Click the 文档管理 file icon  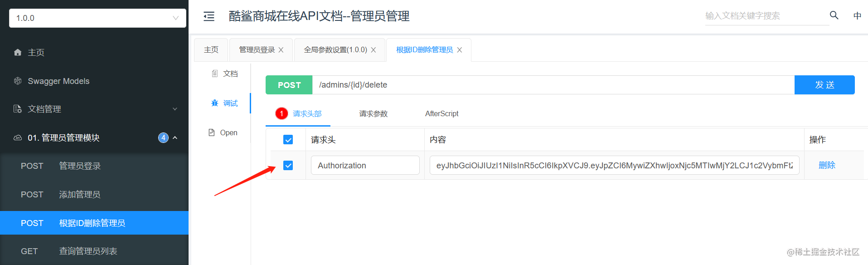18,109
